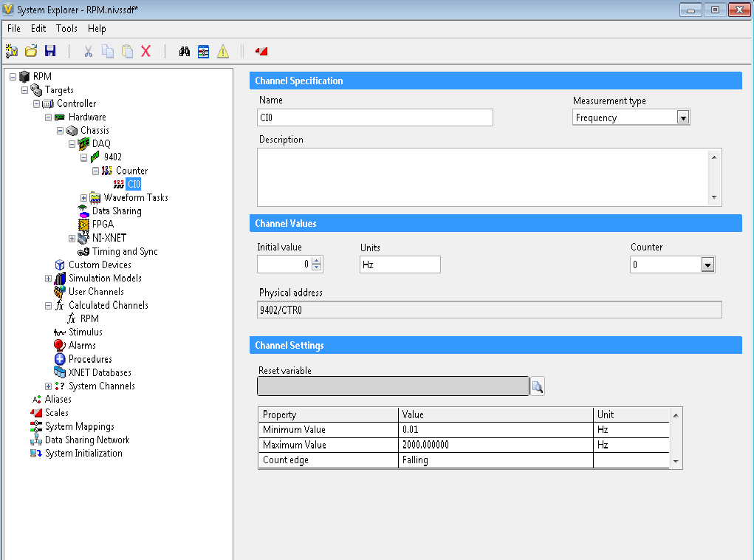Select the RPM calculated channel

[89, 318]
